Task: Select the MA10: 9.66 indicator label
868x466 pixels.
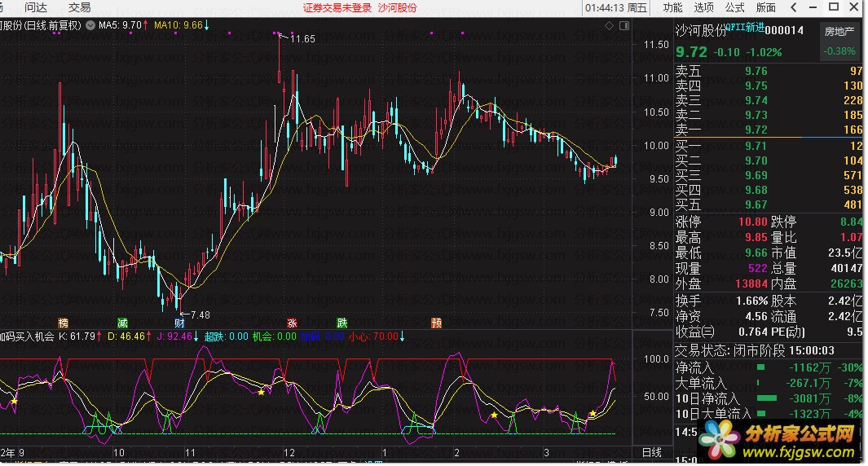Action: tap(181, 25)
